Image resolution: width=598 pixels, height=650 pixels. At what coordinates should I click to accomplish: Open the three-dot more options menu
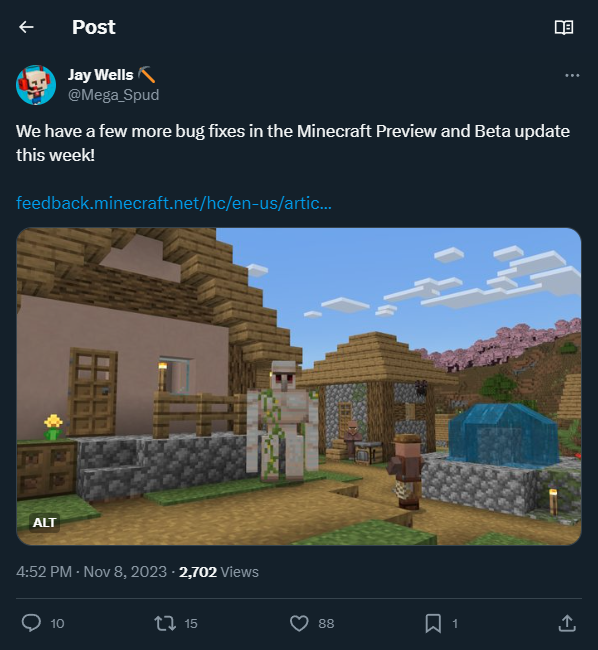point(572,75)
